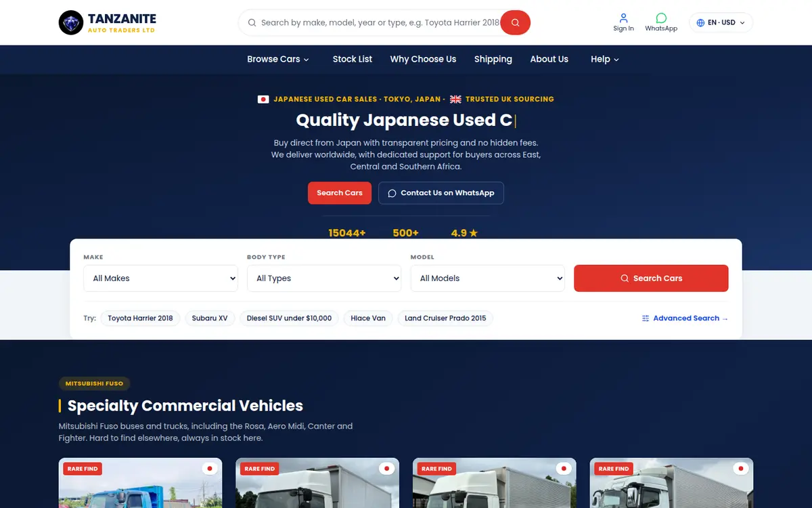Click the magnifier icon in search bar
The width and height of the screenshot is (812, 508).
[x=252, y=22]
